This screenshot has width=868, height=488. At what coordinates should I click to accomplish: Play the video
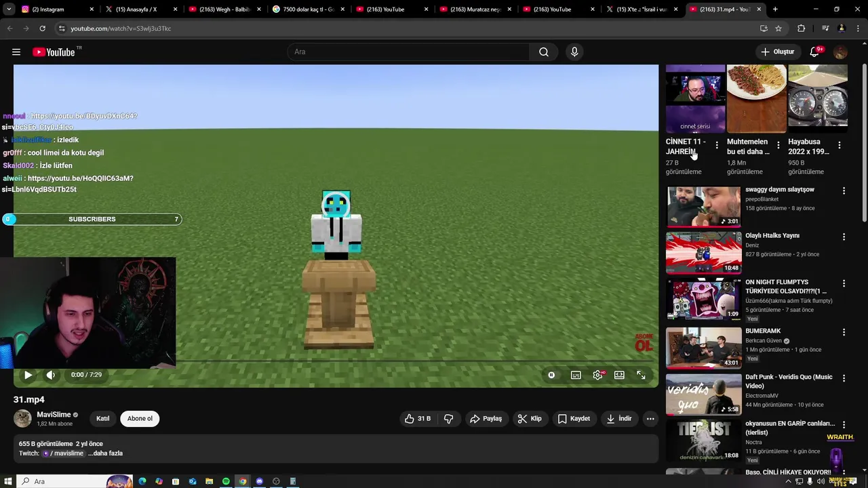click(28, 375)
